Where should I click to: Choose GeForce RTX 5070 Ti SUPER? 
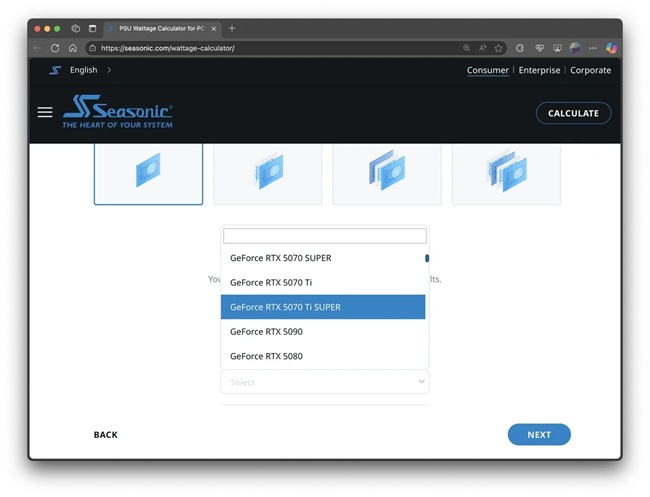click(x=323, y=307)
